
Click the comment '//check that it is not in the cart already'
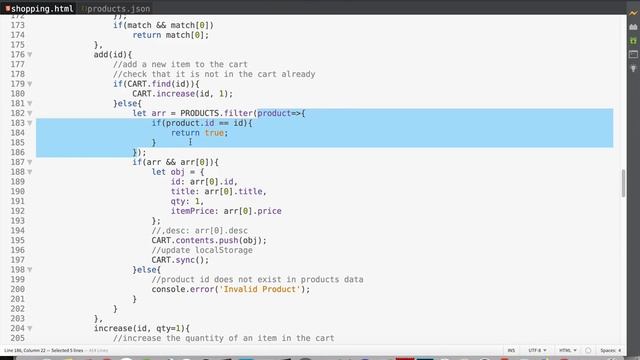(x=214, y=74)
